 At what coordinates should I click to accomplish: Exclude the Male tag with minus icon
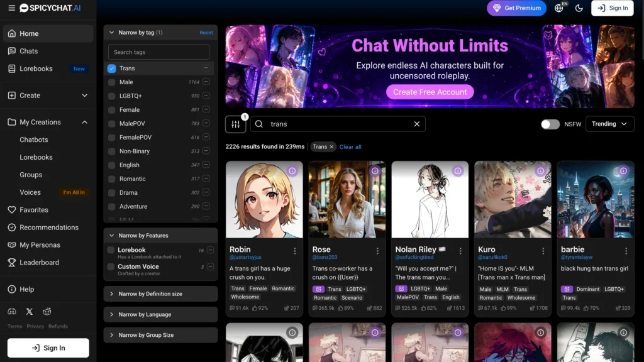[x=206, y=82]
